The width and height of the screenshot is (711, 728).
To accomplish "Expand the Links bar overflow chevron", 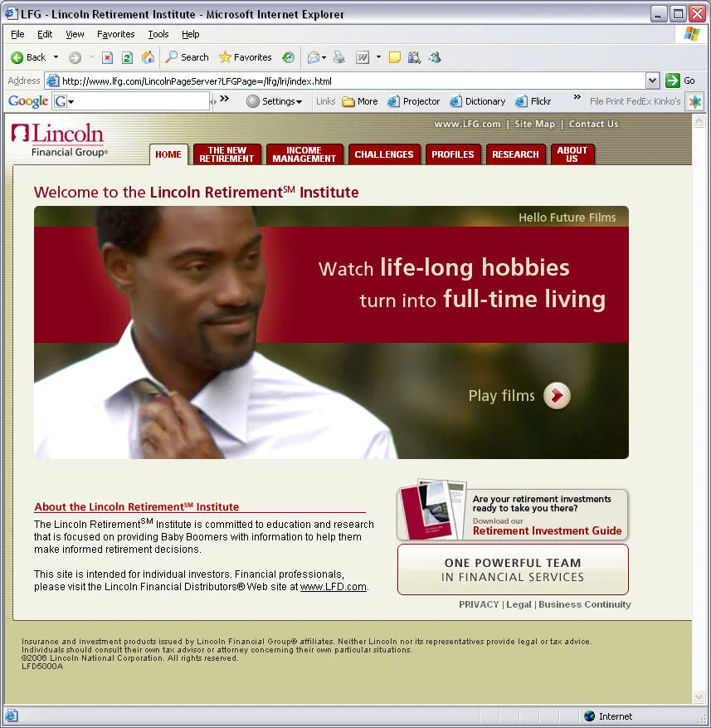I will pyautogui.click(x=577, y=97).
